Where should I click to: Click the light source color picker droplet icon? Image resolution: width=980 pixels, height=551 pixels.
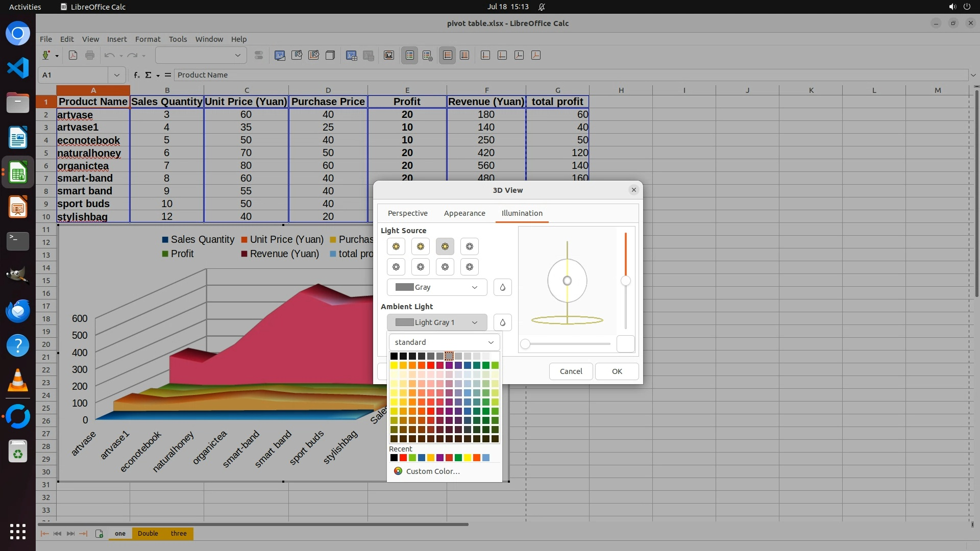(502, 287)
